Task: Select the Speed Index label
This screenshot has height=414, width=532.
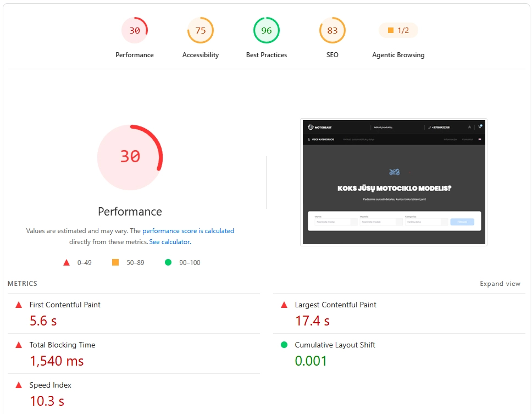Action: click(x=50, y=385)
